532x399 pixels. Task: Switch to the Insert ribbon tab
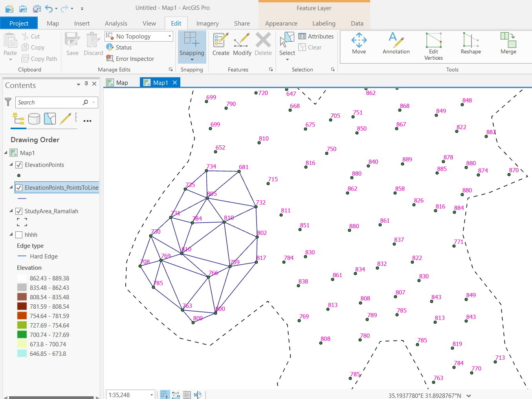[82, 24]
